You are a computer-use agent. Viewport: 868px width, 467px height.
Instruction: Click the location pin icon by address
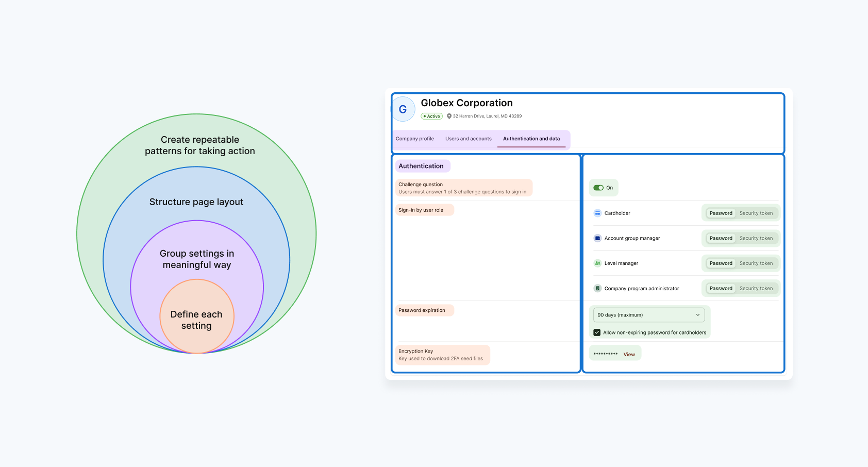(449, 116)
